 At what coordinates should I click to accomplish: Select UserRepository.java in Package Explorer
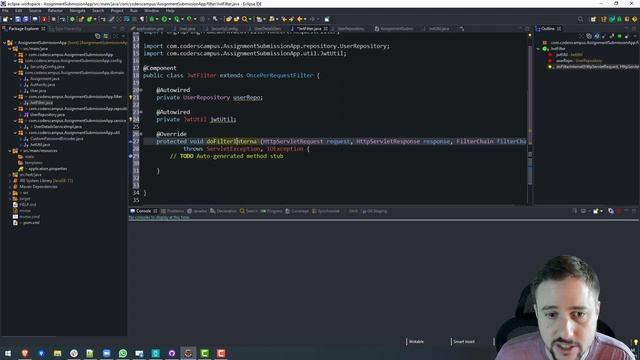(x=47, y=115)
